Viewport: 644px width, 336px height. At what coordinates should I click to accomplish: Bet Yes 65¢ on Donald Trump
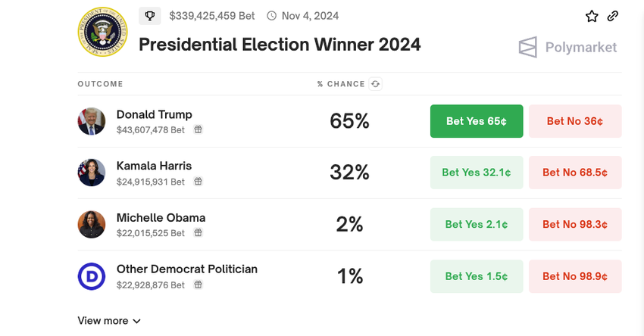point(477,121)
